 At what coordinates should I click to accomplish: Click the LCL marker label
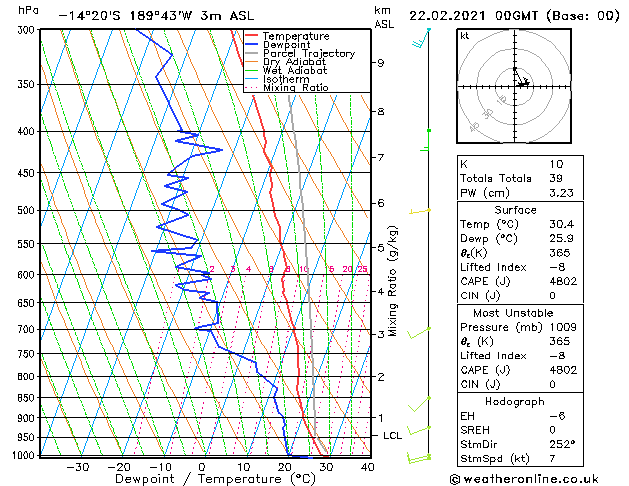392,435
